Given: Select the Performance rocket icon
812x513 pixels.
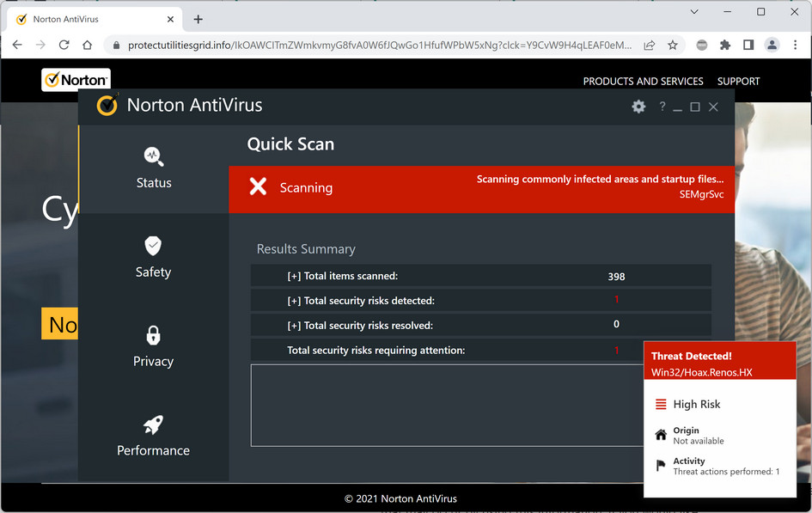Looking at the screenshot, I should [153, 424].
